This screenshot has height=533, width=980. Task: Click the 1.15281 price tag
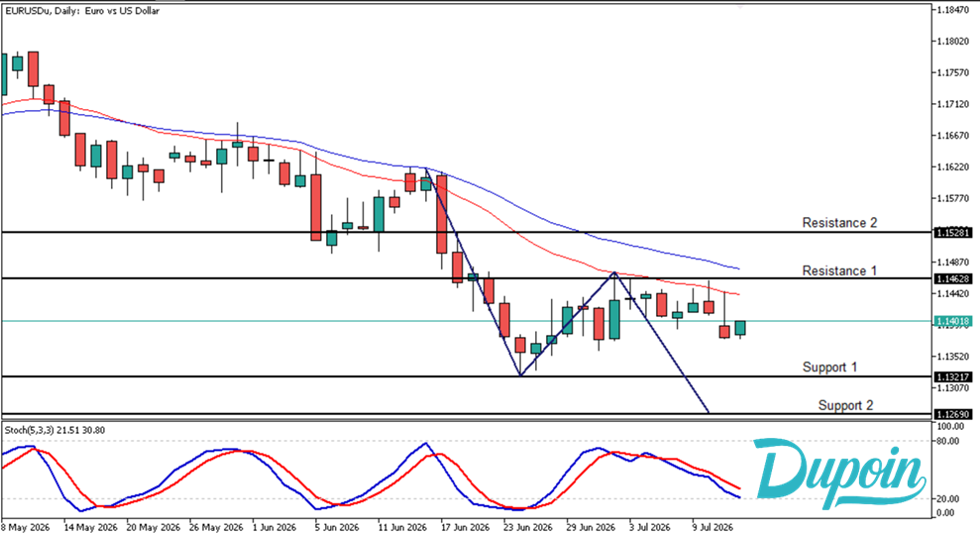pos(953,233)
